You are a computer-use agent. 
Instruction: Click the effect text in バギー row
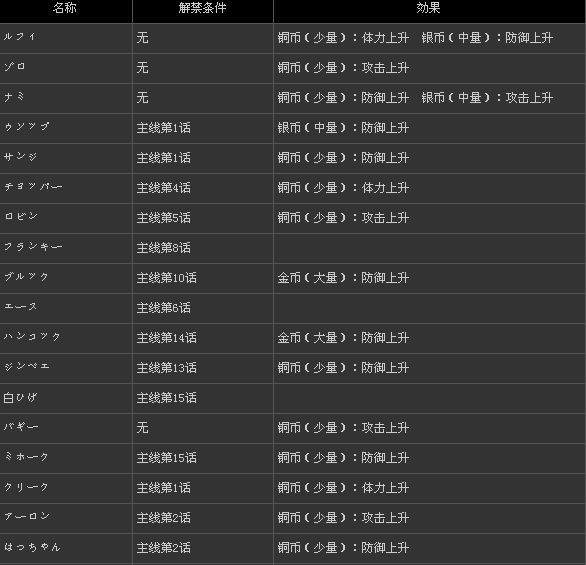tap(343, 427)
